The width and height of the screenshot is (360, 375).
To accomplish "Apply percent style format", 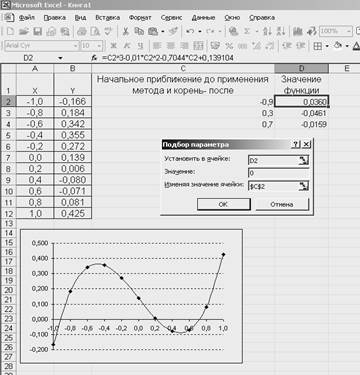I will point(229,46).
